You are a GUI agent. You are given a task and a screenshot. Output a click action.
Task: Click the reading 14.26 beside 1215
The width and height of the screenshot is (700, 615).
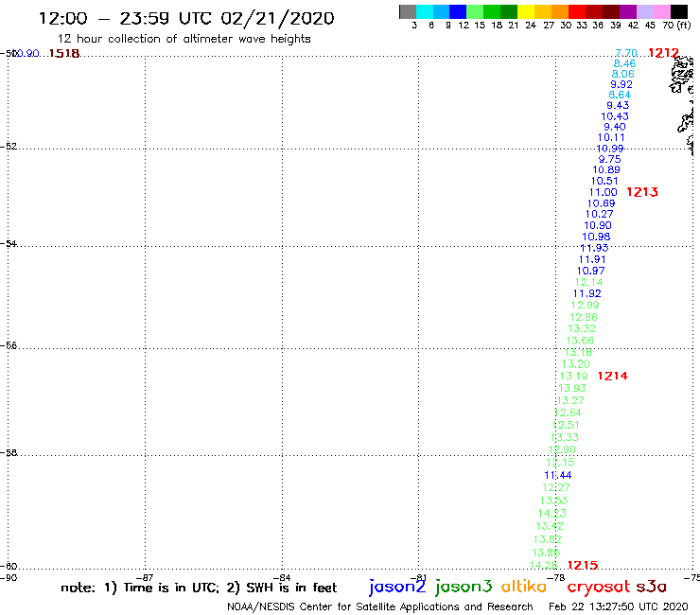(x=543, y=566)
